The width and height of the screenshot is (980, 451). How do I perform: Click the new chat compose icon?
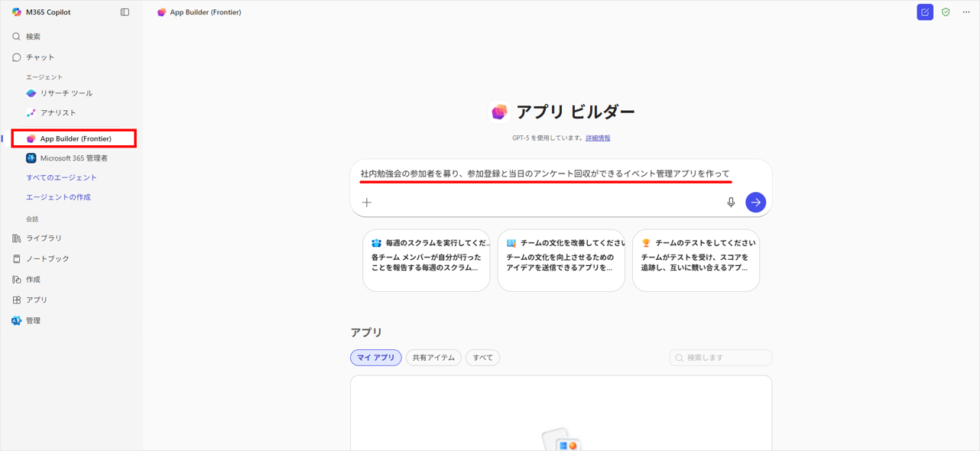coord(925,12)
